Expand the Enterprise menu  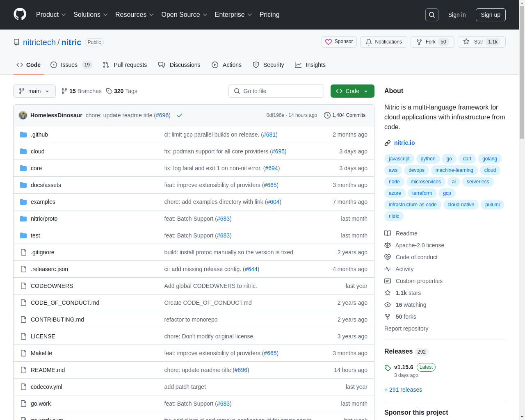(233, 15)
